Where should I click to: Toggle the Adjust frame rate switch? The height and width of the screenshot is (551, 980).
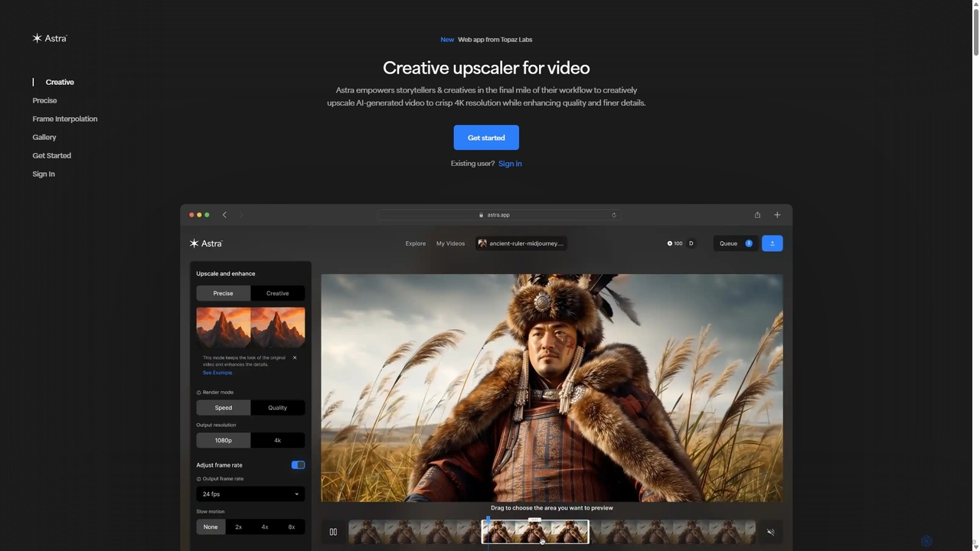298,465
